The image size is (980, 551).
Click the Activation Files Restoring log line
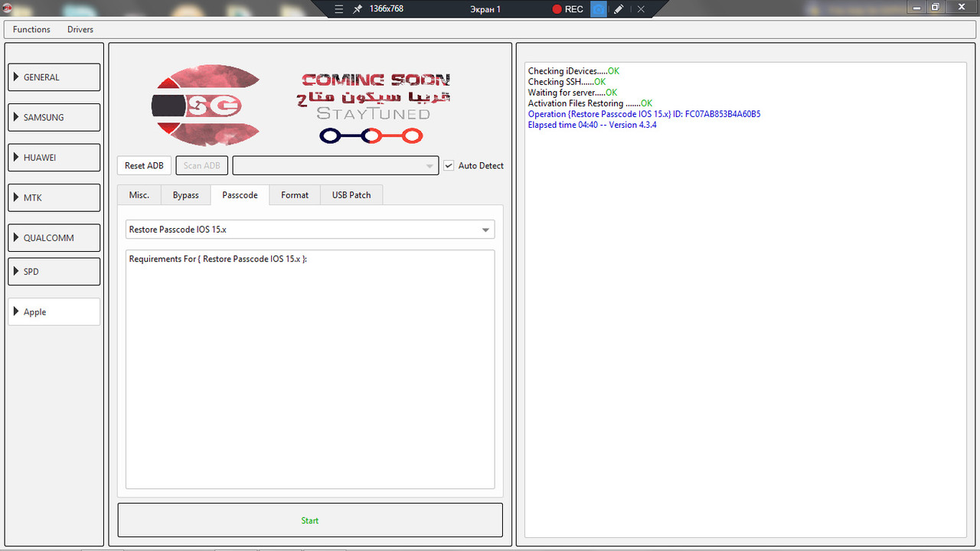(590, 103)
